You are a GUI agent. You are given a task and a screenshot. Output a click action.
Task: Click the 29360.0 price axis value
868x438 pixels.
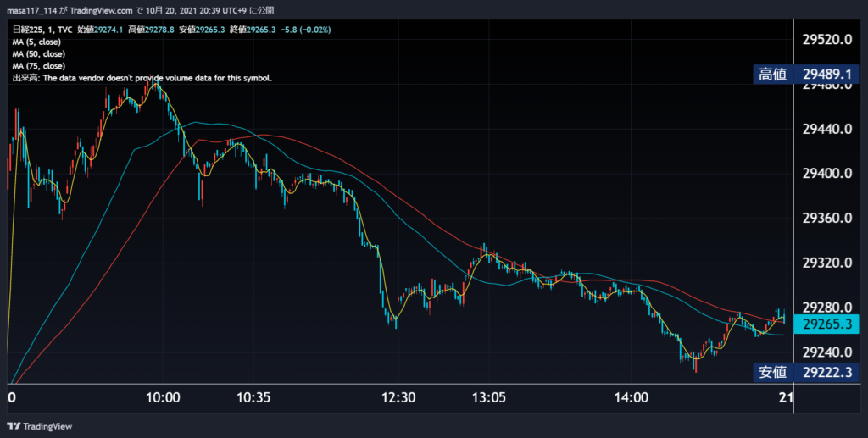827,219
